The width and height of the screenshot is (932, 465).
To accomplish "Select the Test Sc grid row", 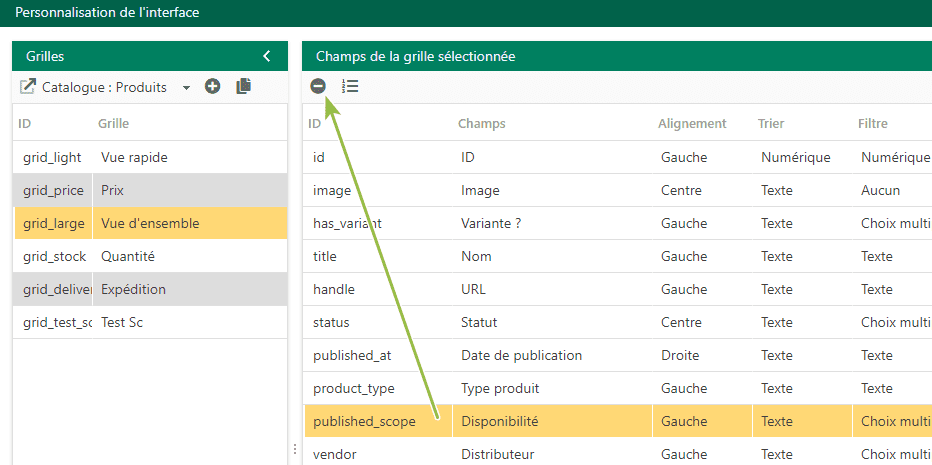I will [150, 322].
